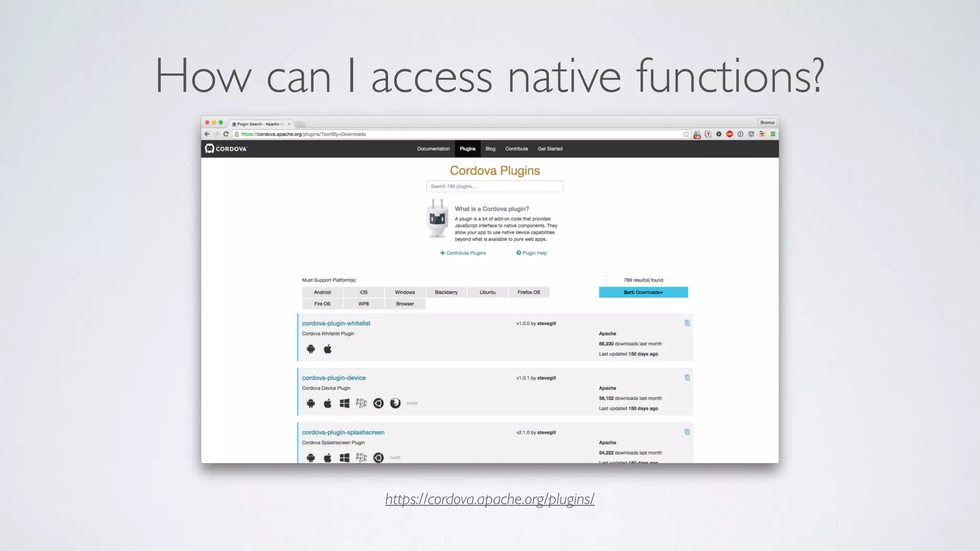This screenshot has width=980, height=551.
Task: Open the Chrome hamburger menu
Action: pos(773,134)
